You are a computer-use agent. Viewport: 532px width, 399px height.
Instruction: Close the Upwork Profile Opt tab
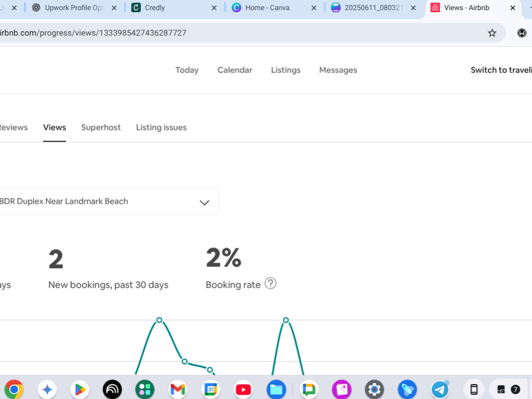coord(114,8)
